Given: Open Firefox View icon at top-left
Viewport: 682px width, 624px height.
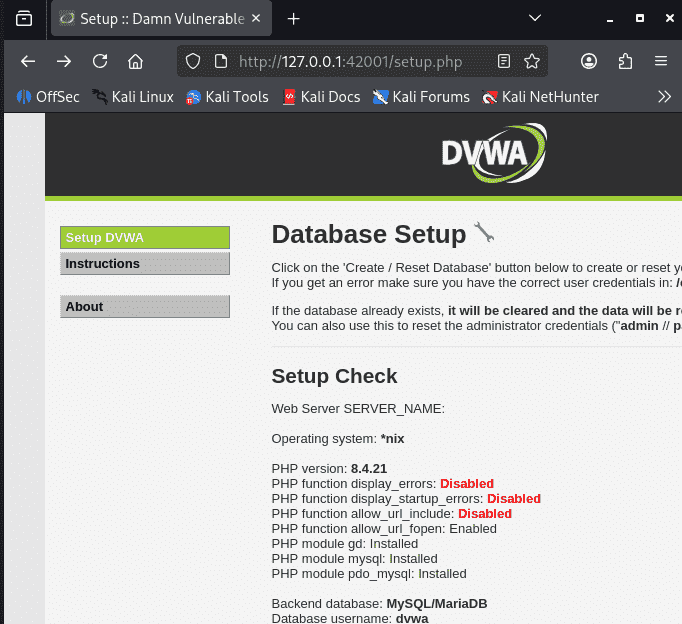Looking at the screenshot, I should [23, 18].
